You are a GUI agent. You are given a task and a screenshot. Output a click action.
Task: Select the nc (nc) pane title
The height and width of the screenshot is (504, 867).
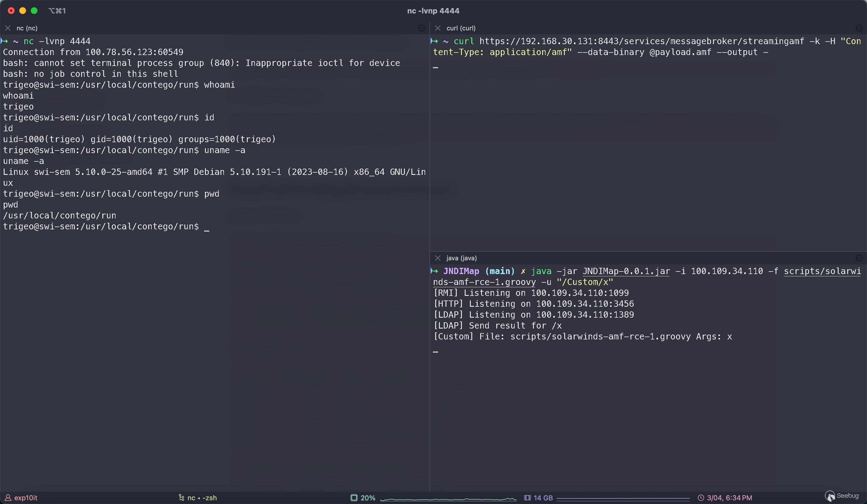[x=27, y=28]
